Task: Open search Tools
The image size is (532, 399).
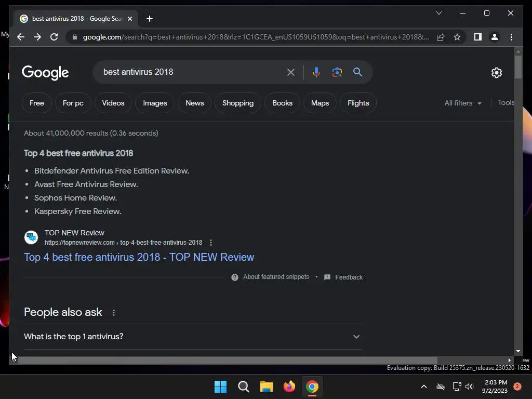Action: pyautogui.click(x=506, y=102)
